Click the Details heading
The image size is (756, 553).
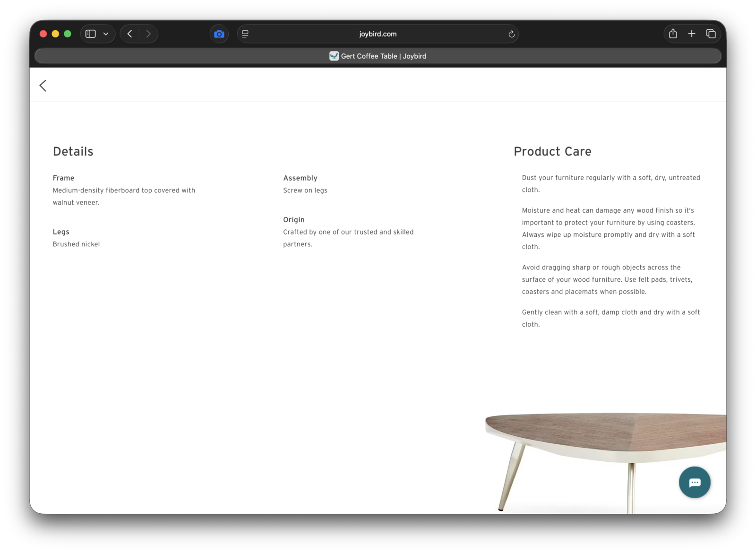pos(73,152)
